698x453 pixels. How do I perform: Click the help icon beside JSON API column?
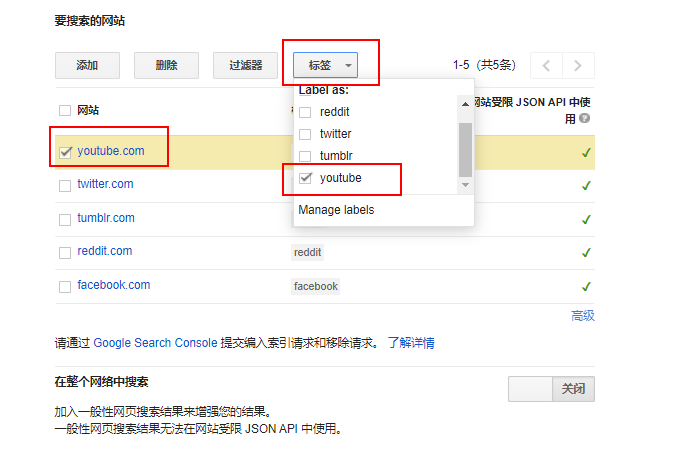point(585,118)
